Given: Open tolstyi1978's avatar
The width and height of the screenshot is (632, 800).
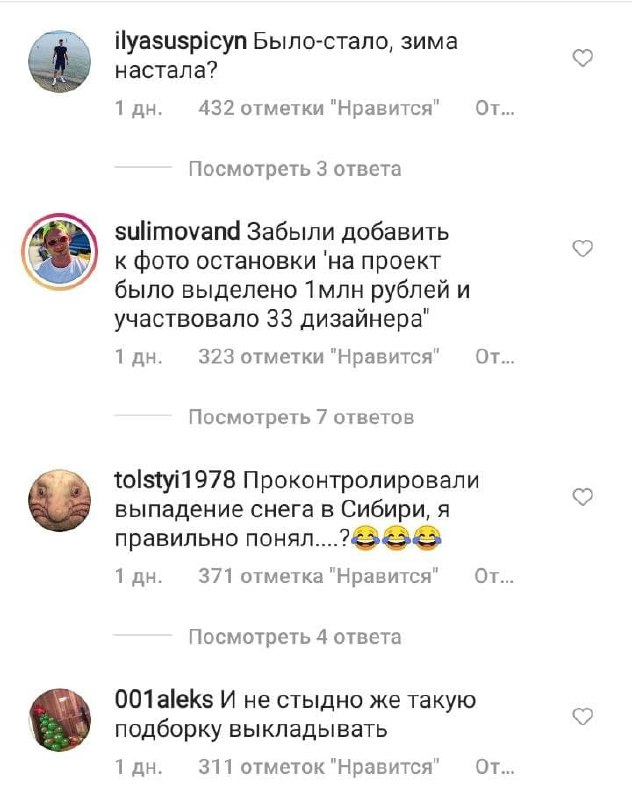Looking at the screenshot, I should click(x=59, y=500).
